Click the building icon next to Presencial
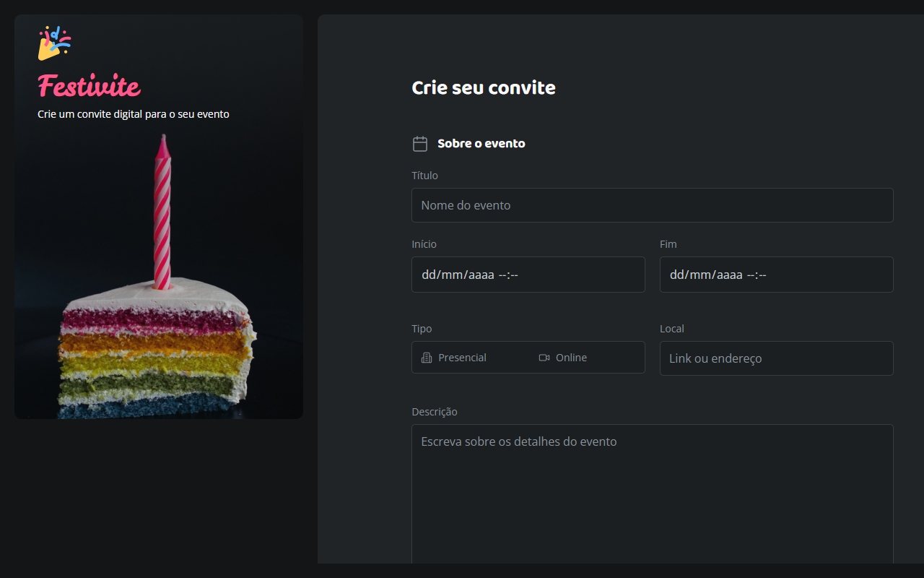 pos(427,358)
